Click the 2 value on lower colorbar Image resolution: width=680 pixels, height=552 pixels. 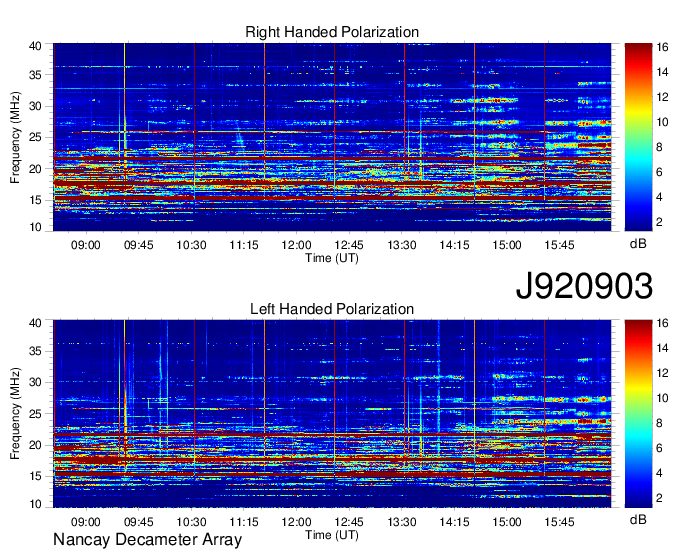(x=660, y=498)
